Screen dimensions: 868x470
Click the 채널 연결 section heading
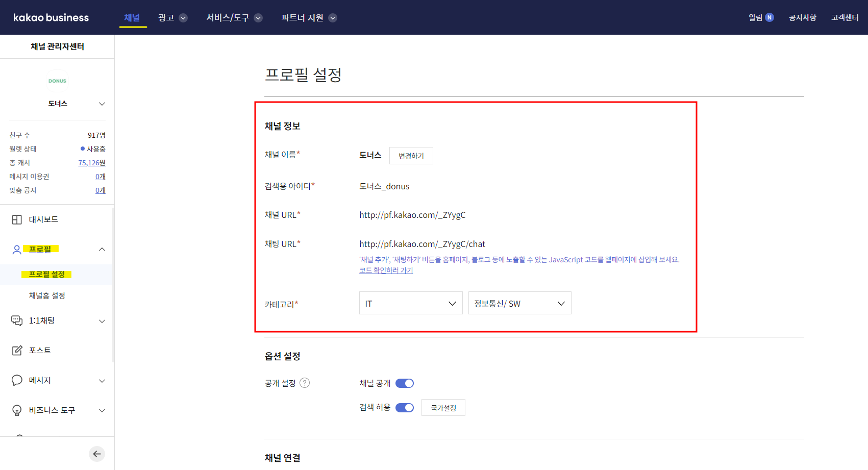pos(282,458)
